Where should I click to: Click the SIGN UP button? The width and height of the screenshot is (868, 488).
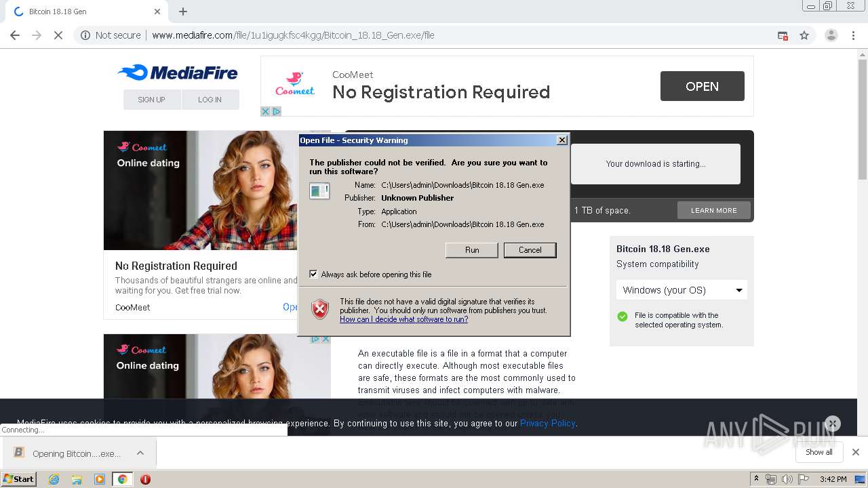pos(151,100)
